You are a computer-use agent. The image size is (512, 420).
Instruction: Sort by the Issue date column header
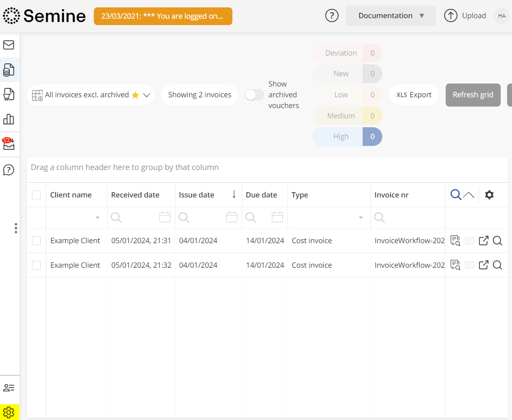click(197, 195)
